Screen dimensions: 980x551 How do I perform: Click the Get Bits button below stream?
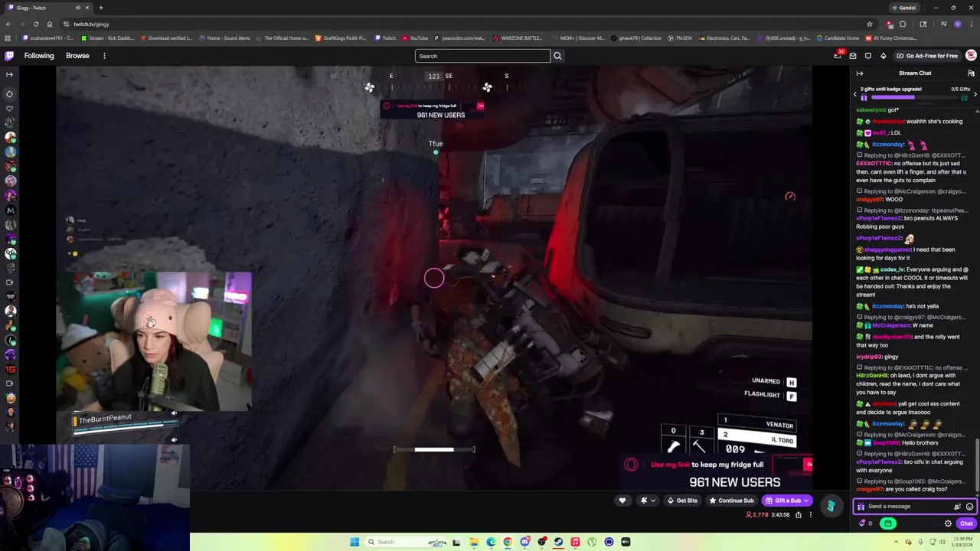(x=681, y=500)
